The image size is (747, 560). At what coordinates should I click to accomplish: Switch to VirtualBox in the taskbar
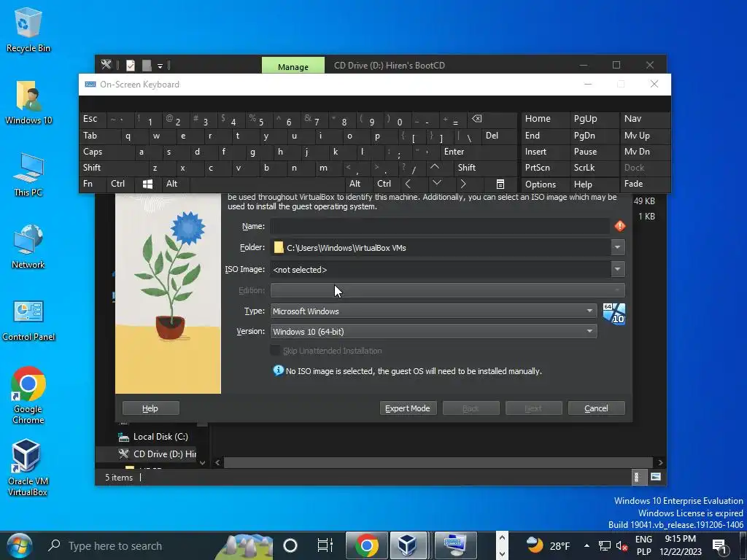(x=408, y=545)
